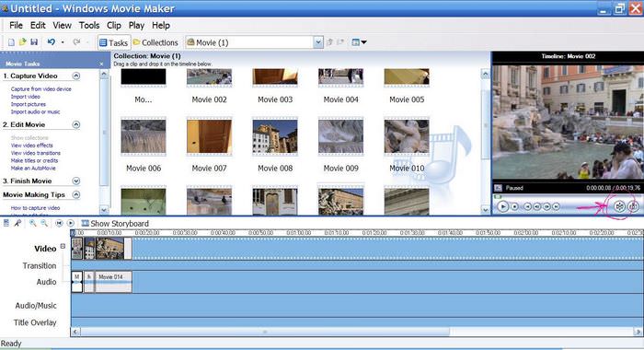Select the Movie 009 clip thumbnail
644x350 pixels.
point(341,136)
